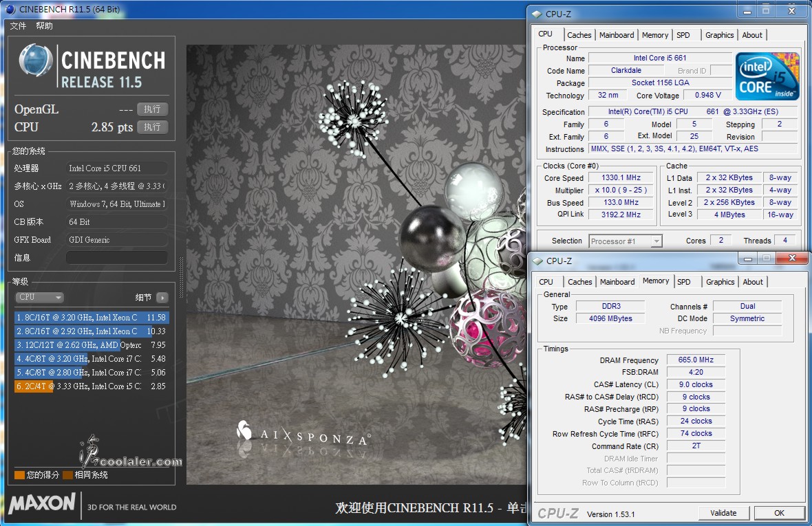
Task: Click the 74 clocks tRFC value
Action: coord(696,433)
